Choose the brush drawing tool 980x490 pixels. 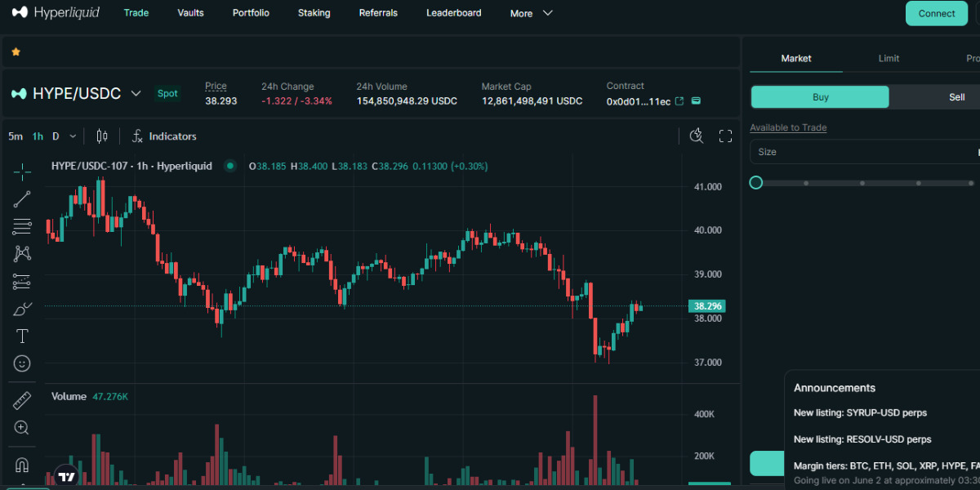(22, 309)
